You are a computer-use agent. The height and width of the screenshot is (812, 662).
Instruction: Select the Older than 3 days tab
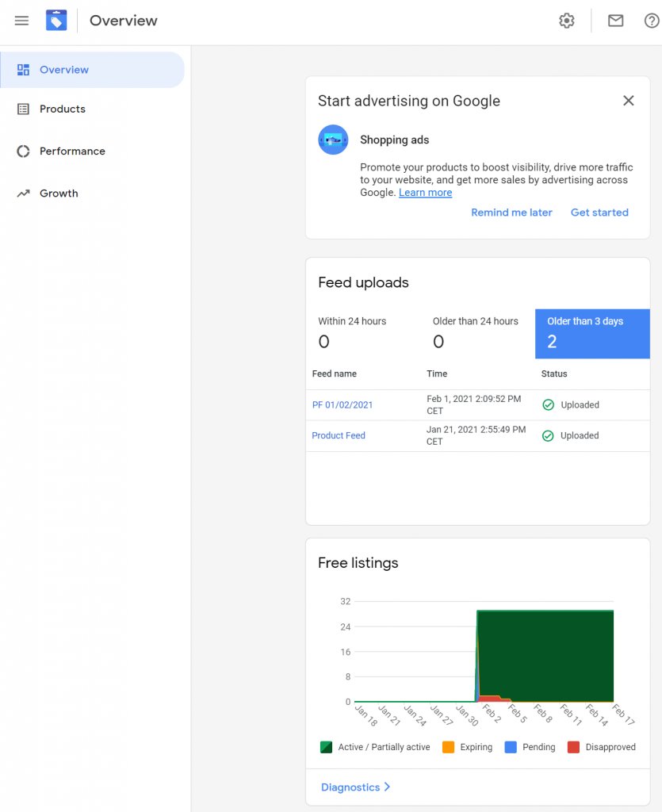tap(592, 334)
